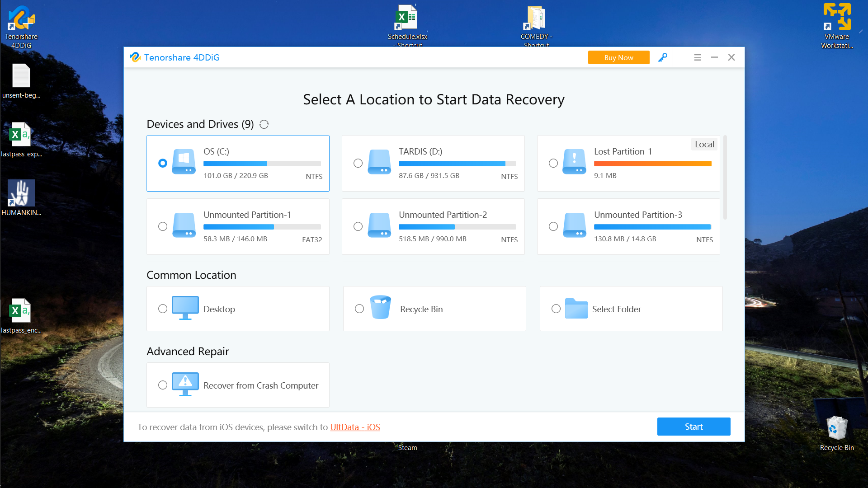Click the Select Folder icon
This screenshot has width=868, height=488.
point(576,309)
